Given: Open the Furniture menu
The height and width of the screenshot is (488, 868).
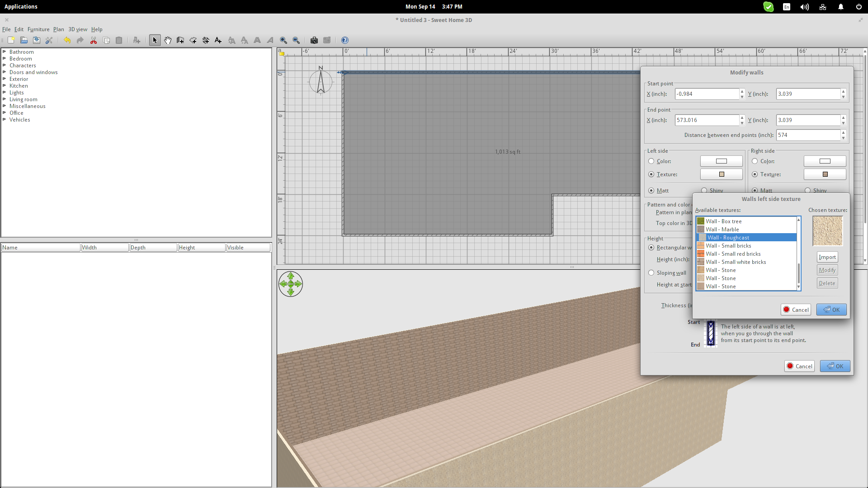Looking at the screenshot, I should (x=38, y=29).
